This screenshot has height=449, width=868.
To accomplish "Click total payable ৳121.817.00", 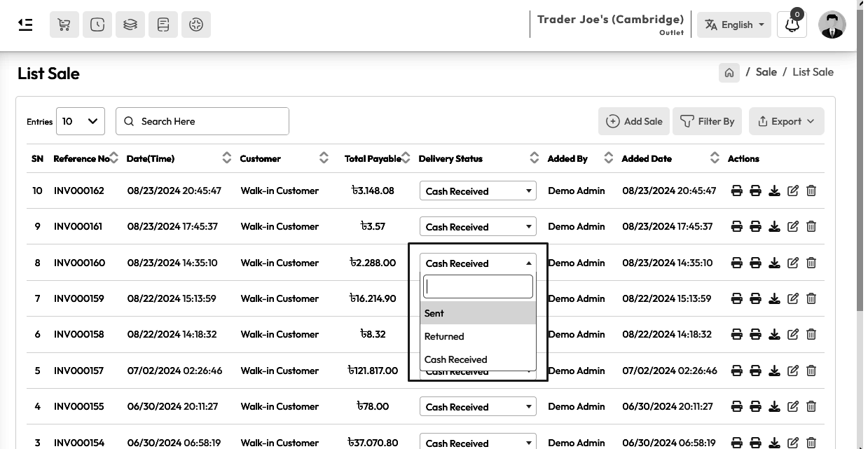I will [x=373, y=371].
